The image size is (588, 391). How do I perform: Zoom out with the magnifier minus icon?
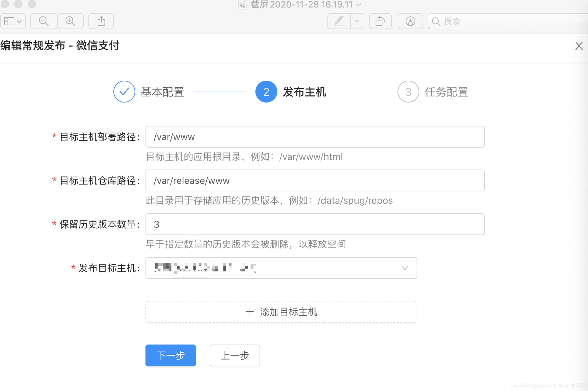44,21
